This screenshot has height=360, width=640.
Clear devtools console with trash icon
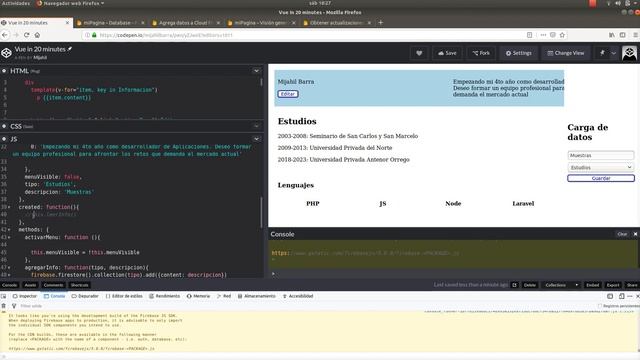(x=4, y=306)
